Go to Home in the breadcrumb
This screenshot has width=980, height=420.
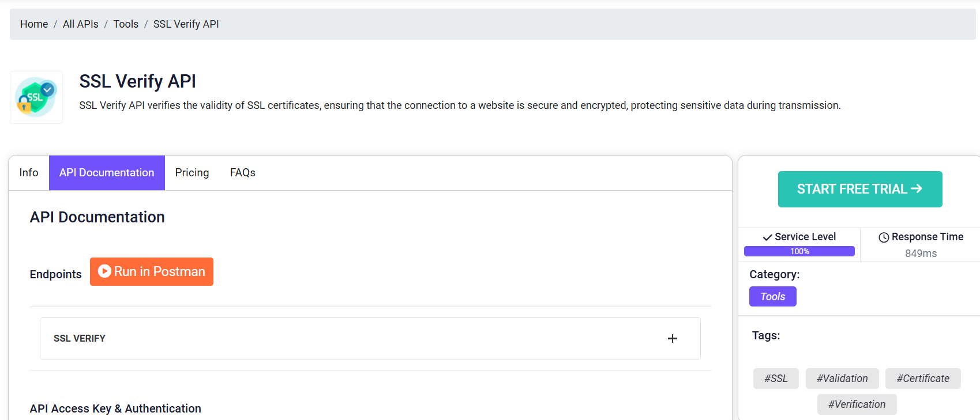[34, 24]
